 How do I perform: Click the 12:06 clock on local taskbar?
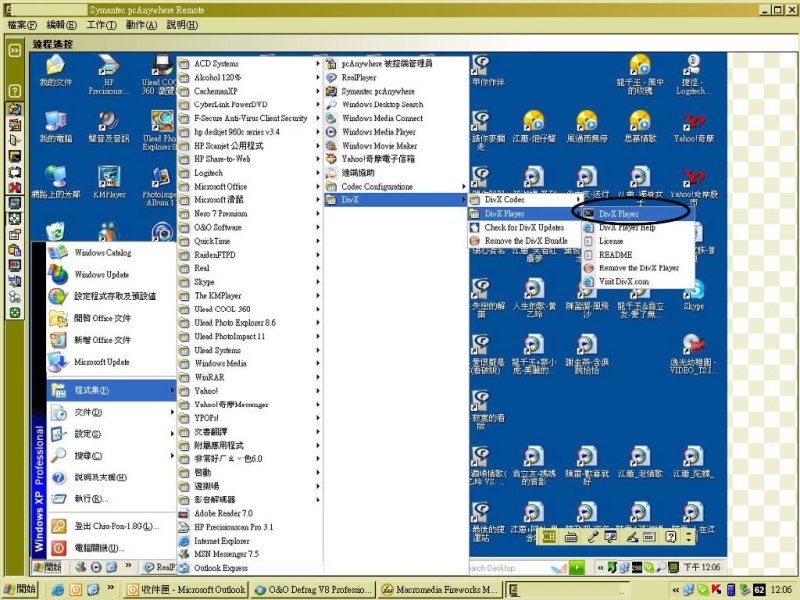(781, 590)
